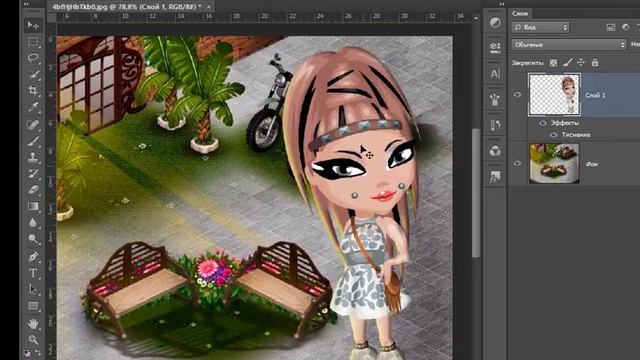The height and width of the screenshot is (360, 640).
Task: Select the Brush tool
Action: click(33, 141)
